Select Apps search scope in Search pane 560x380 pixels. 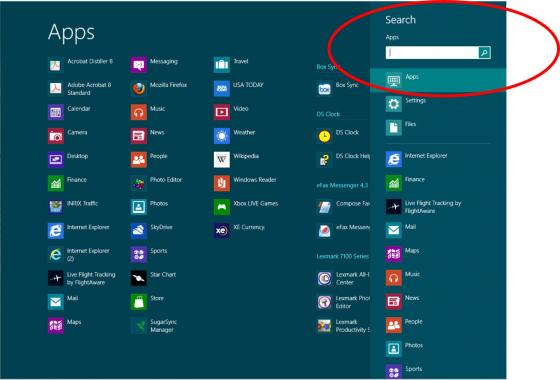pos(438,80)
